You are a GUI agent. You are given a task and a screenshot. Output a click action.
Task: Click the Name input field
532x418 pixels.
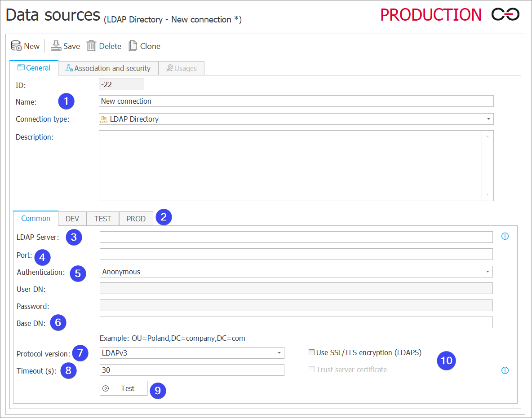pos(296,101)
